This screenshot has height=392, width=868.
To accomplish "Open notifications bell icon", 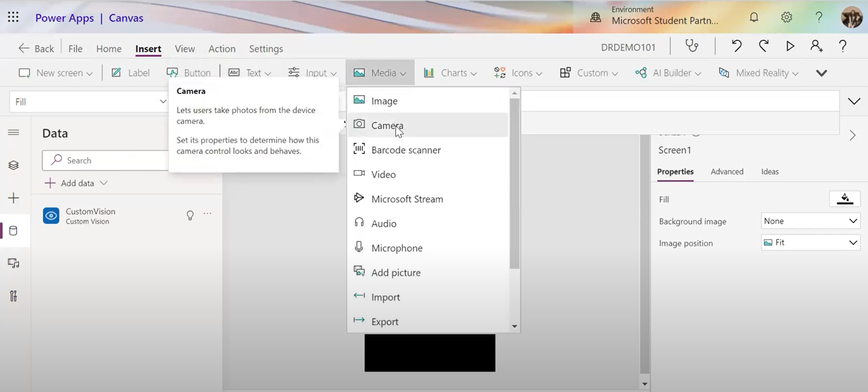I will pyautogui.click(x=754, y=17).
